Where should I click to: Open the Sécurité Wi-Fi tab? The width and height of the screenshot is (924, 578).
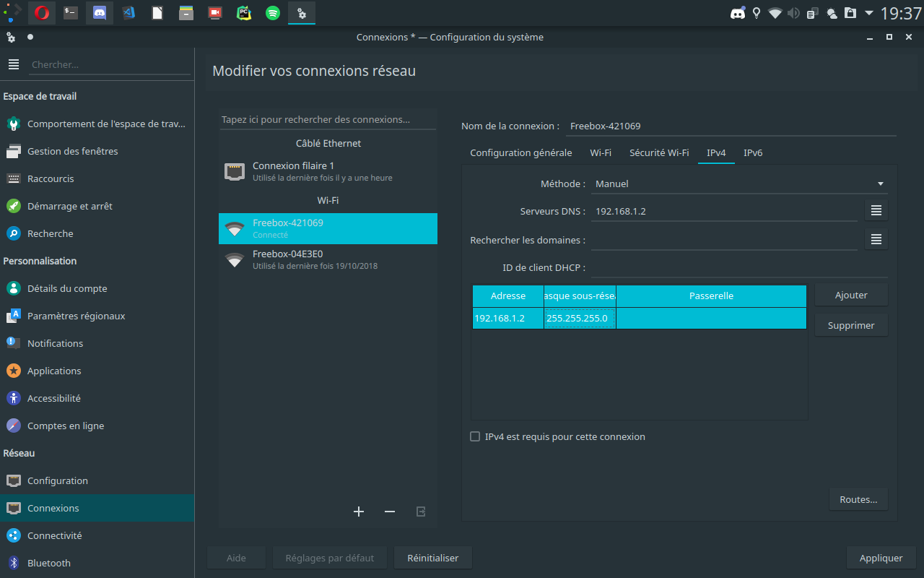point(658,152)
